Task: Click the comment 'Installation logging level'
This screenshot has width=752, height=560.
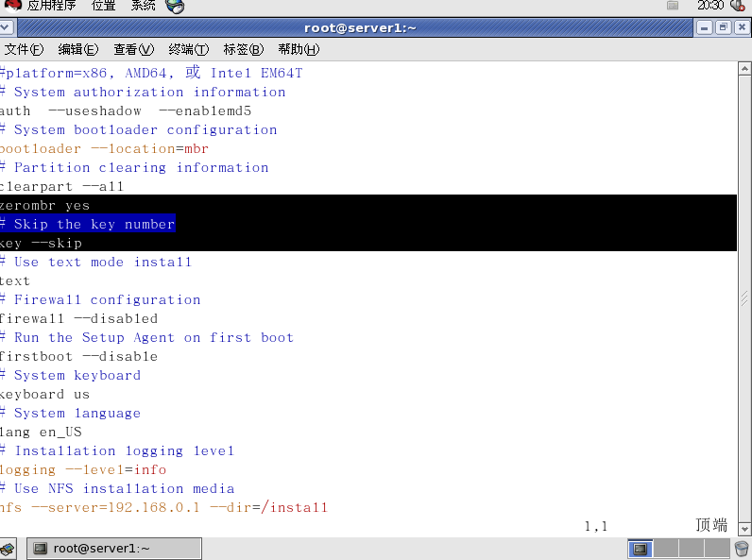Action: pos(124,451)
